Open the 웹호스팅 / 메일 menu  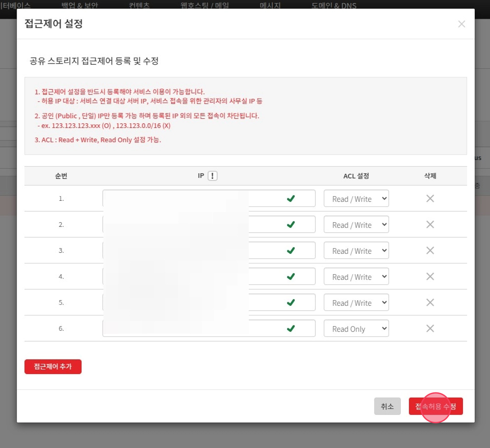coord(205,5)
